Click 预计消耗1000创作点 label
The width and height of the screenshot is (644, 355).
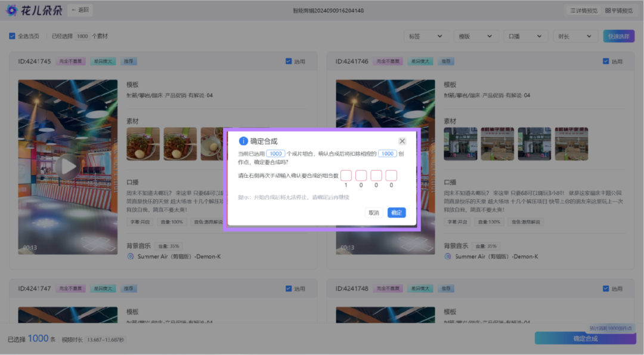point(611,328)
